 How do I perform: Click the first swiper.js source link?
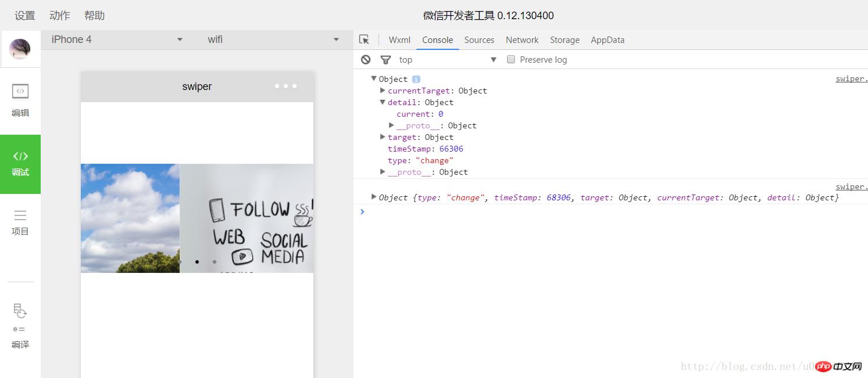pyautogui.click(x=851, y=79)
